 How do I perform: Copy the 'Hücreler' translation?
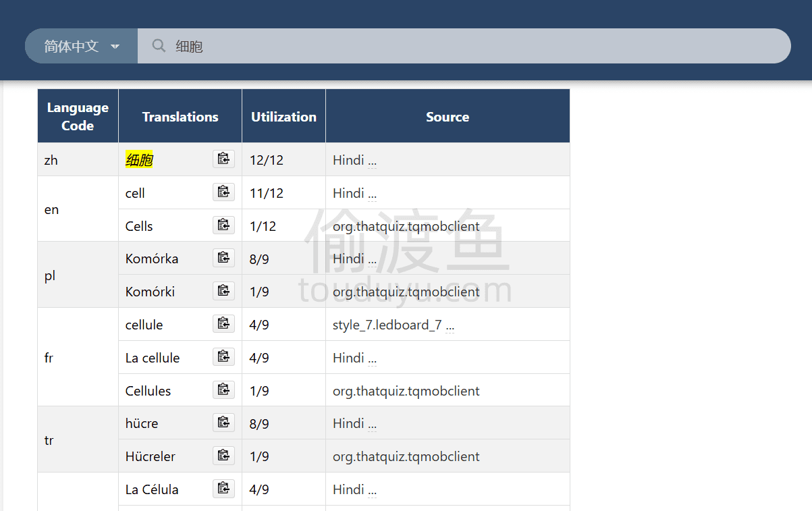coord(223,456)
